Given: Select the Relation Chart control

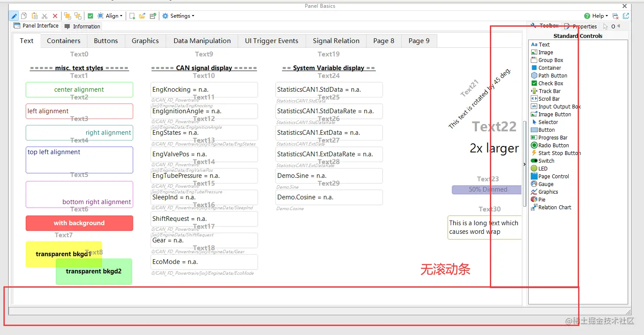Looking at the screenshot, I should point(551,207).
